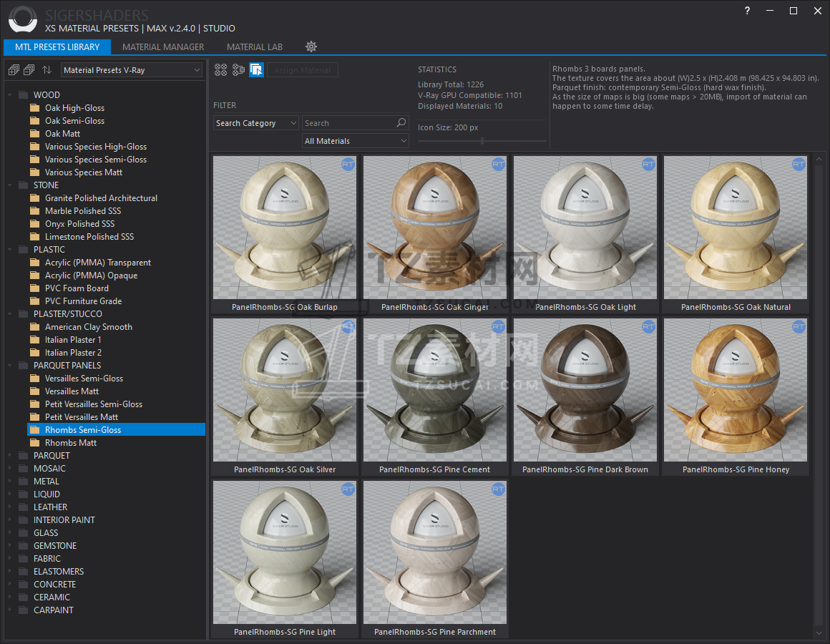This screenshot has width=830, height=644.
Task: Click the sort order arrows icon
Action: (x=47, y=70)
